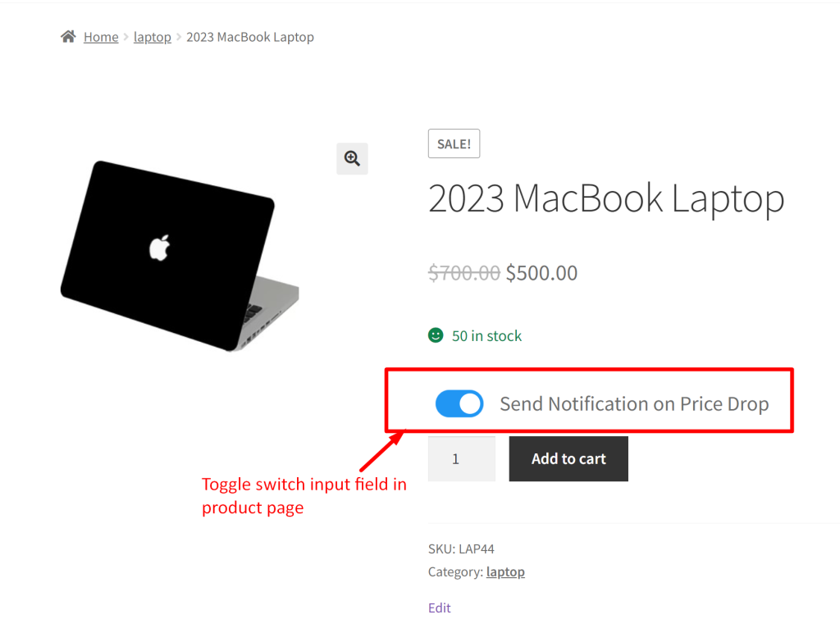Click the Edit link
Viewport: 840px width, 642px height.
pyautogui.click(x=440, y=608)
